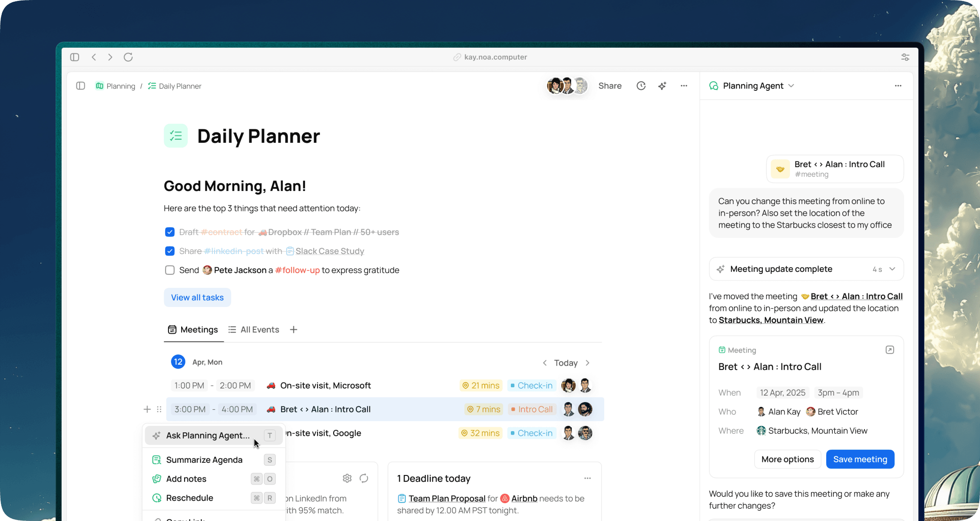Screen dimensions: 980x521
Task: Check the Send Pete Jackson follow-up task
Action: pyautogui.click(x=170, y=270)
